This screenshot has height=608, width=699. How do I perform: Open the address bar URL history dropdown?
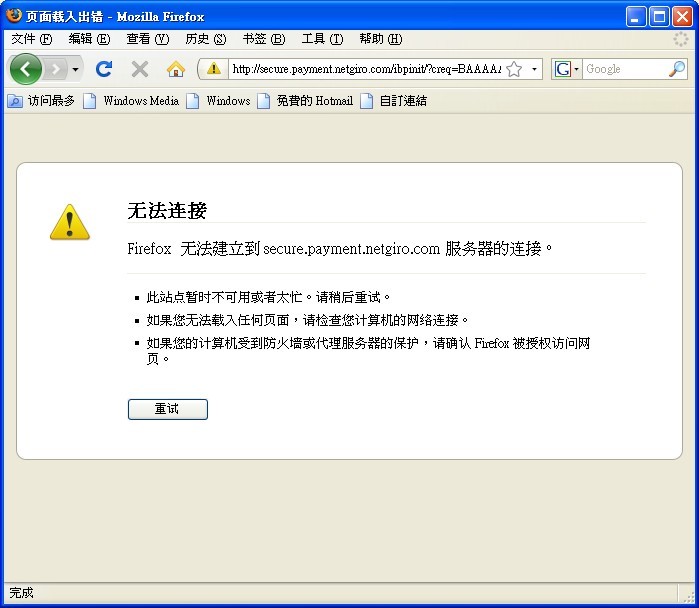(x=534, y=69)
